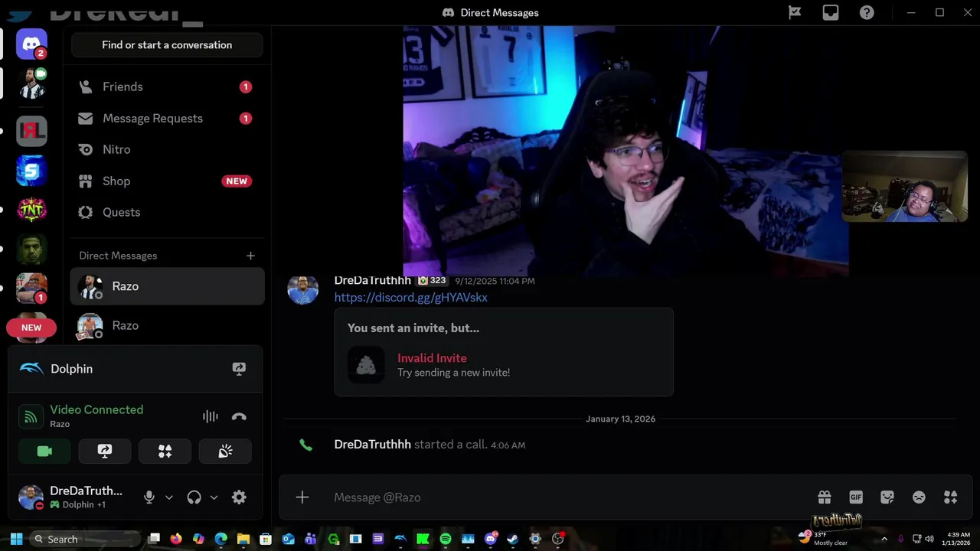
Task: Open the Shop page
Action: tap(167, 181)
